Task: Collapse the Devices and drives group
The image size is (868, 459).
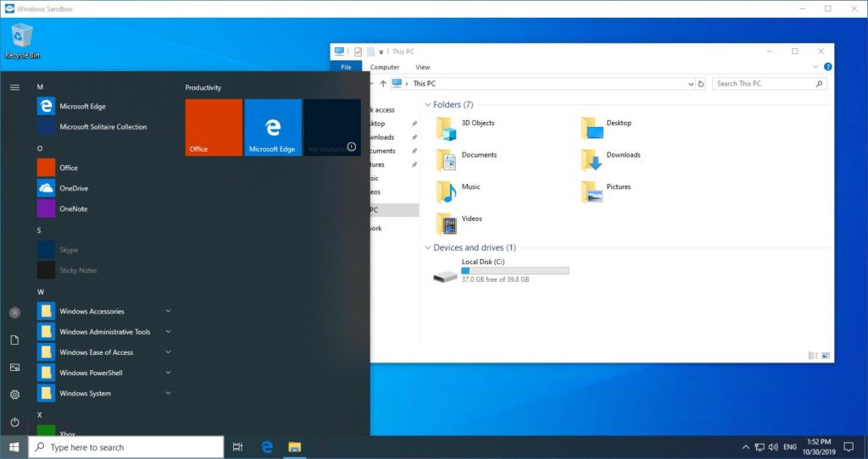Action: point(427,248)
